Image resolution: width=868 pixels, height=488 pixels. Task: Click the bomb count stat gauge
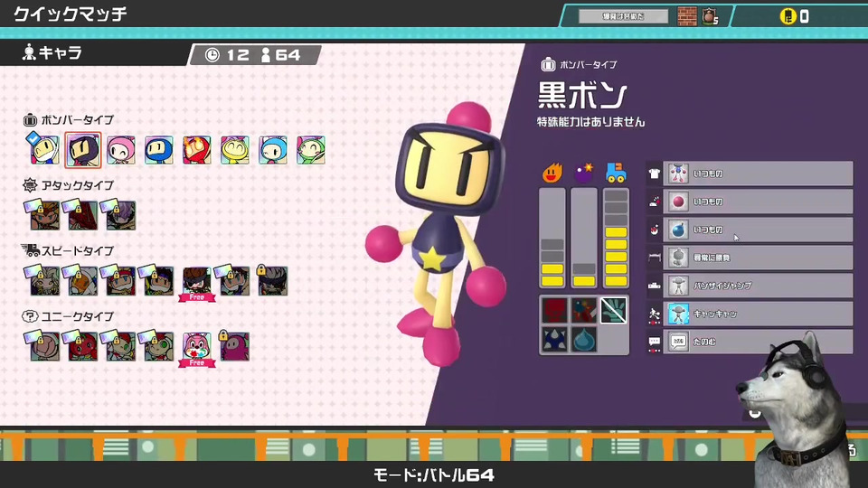click(x=584, y=238)
